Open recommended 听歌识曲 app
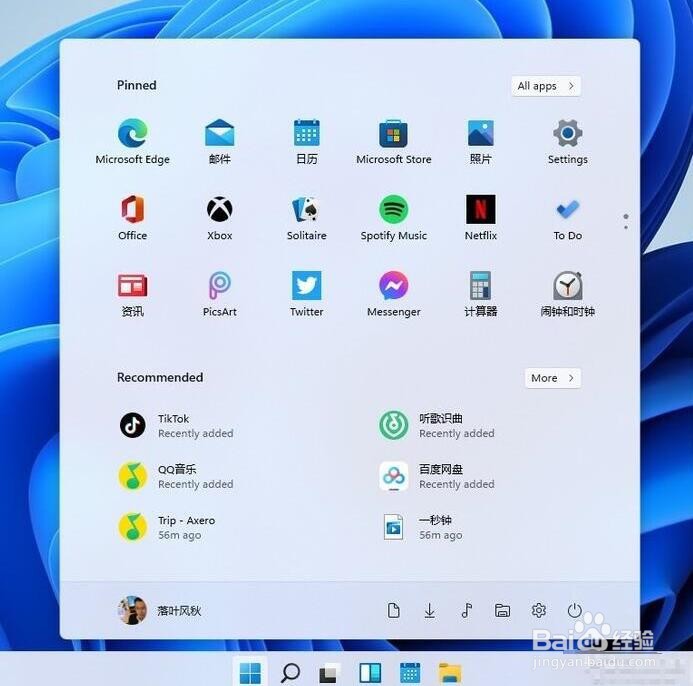 click(x=438, y=426)
